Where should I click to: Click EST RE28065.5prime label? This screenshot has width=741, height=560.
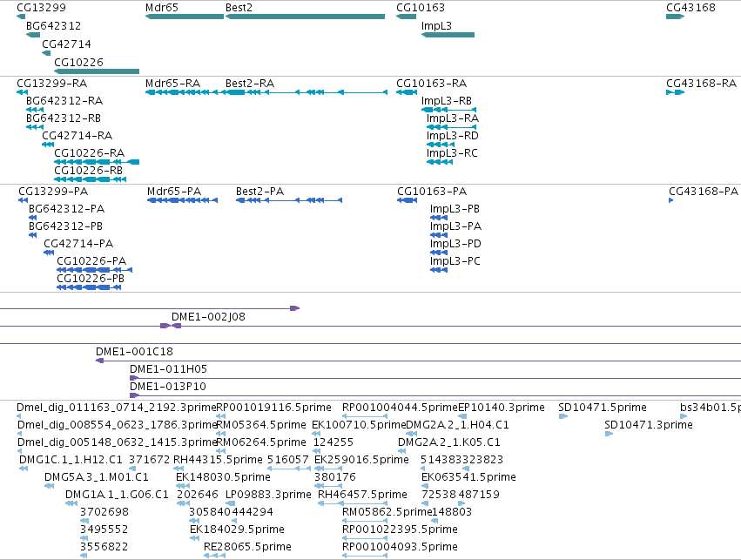[x=247, y=547]
